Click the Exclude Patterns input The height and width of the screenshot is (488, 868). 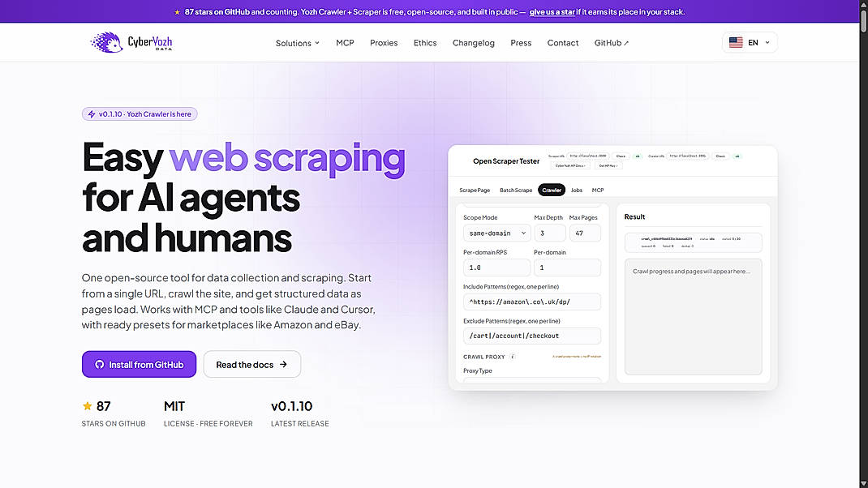tap(532, 336)
